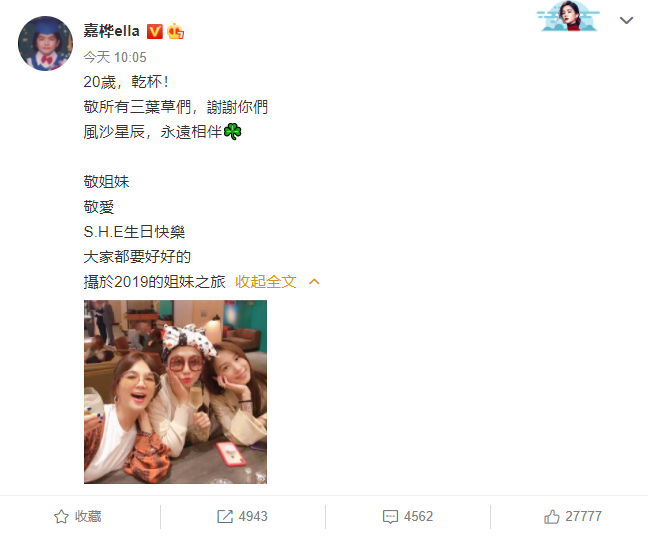This screenshot has height=537, width=648.
Task: Collapse full text via 收起全文
Action: [266, 282]
